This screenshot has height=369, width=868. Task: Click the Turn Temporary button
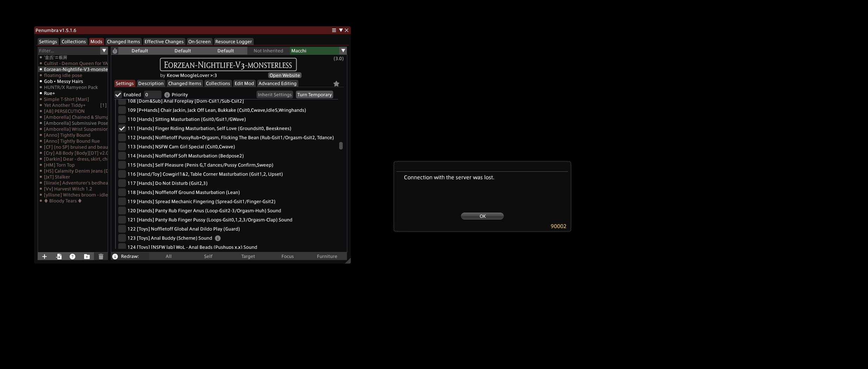[315, 95]
